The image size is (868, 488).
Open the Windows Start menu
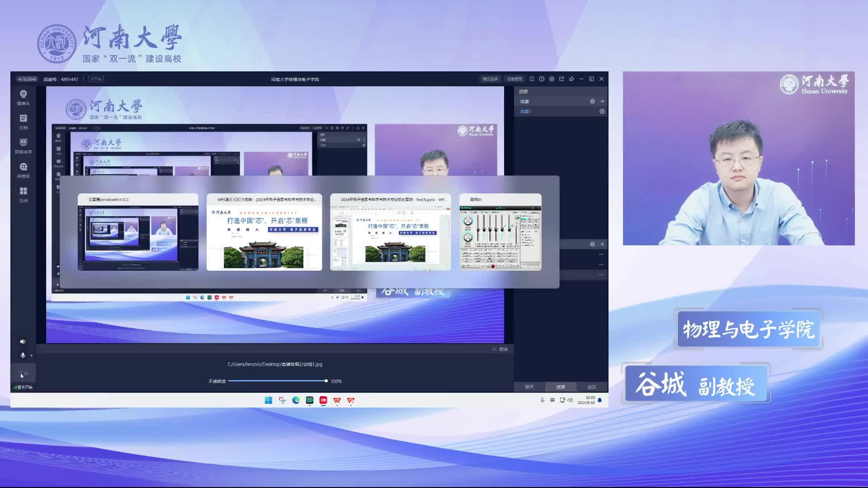[269, 400]
